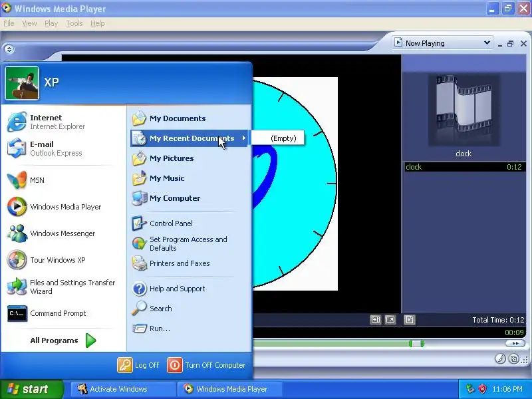Expand My Recent Documents submenu

tap(190, 138)
